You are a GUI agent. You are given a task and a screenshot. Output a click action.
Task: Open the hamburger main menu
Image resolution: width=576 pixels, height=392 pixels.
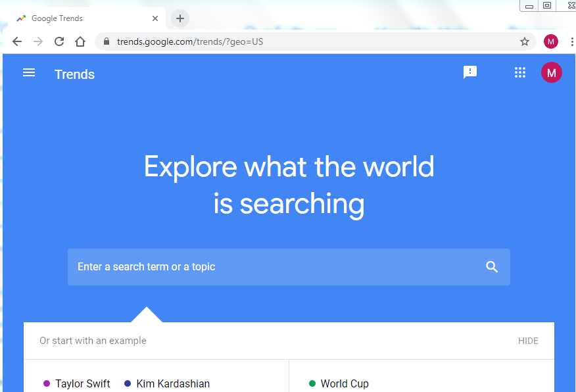point(29,73)
